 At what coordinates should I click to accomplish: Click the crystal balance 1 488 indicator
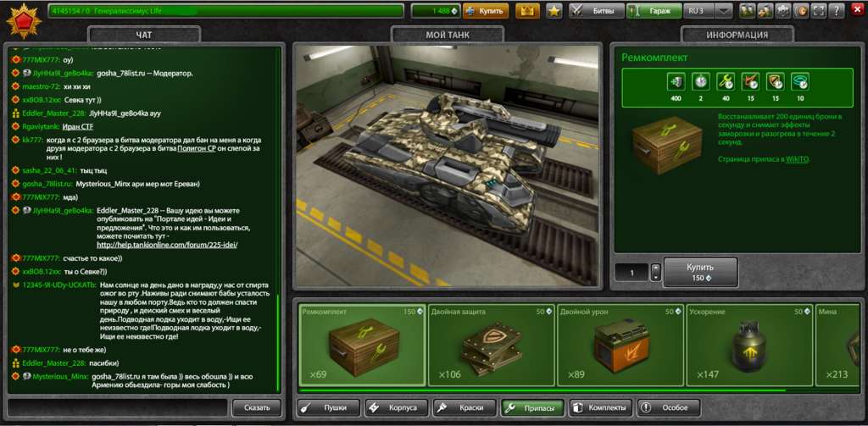pyautogui.click(x=437, y=10)
